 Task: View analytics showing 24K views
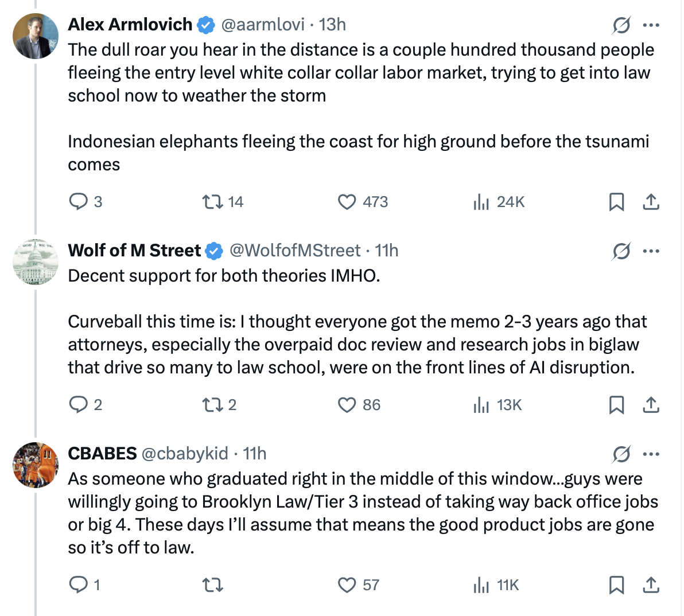click(481, 202)
